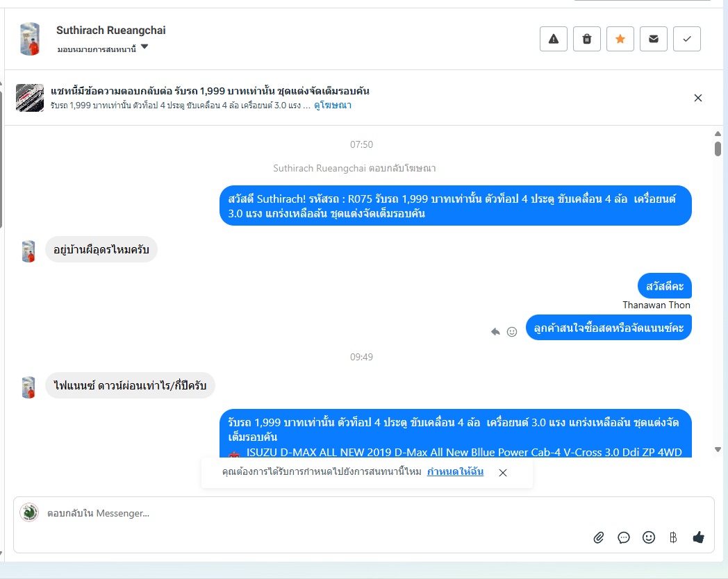This screenshot has width=728, height=579.
Task: Mark conversation as spam with warning icon
Action: [x=554, y=39]
